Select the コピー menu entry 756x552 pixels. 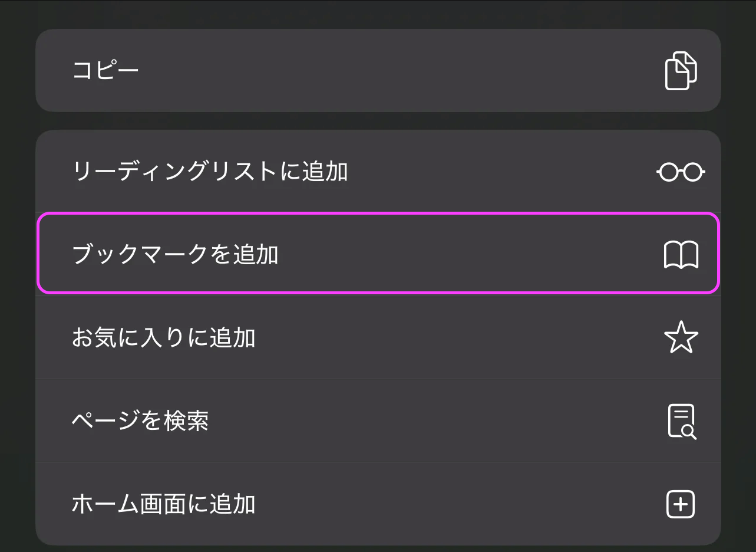pyautogui.click(x=105, y=71)
